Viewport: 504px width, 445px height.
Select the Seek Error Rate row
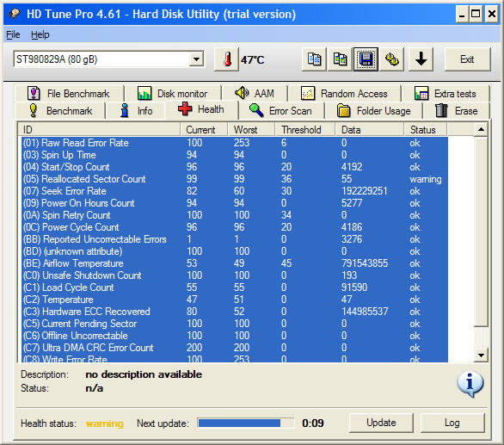point(235,191)
